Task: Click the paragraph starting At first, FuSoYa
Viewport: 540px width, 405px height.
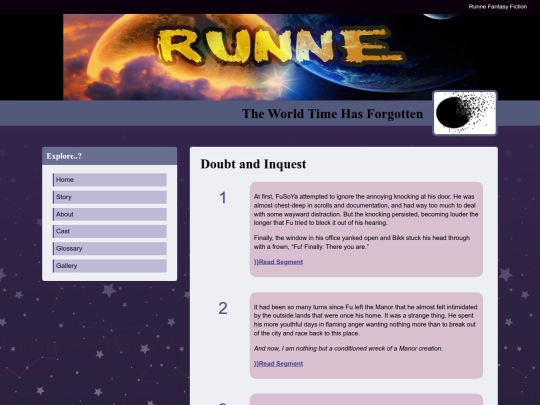Action: click(366, 210)
